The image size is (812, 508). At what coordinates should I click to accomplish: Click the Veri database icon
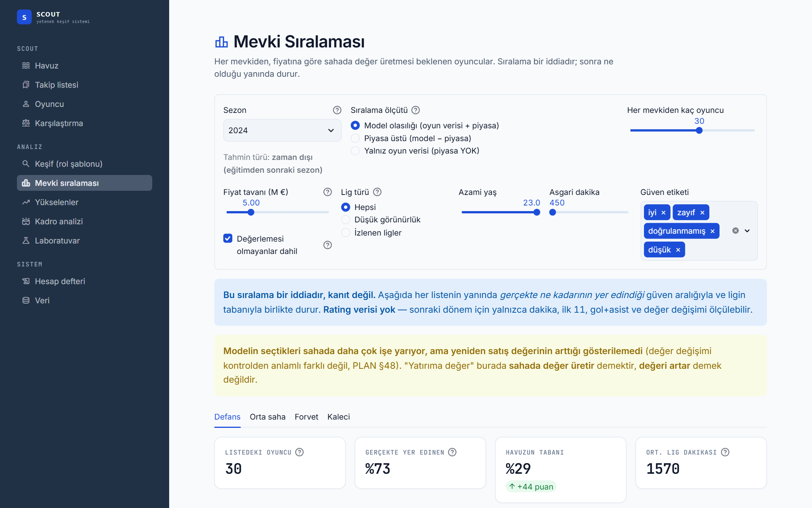[26, 300]
